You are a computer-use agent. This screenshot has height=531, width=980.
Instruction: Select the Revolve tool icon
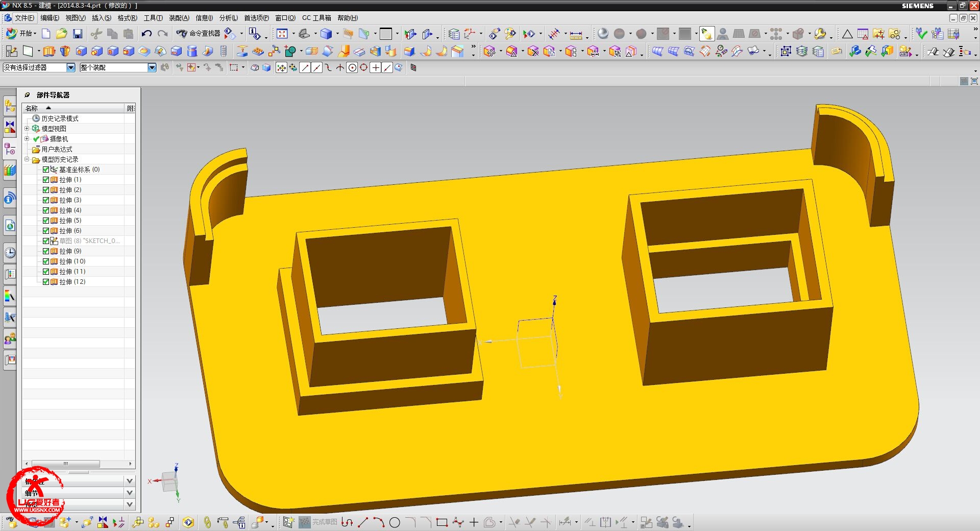[65, 51]
